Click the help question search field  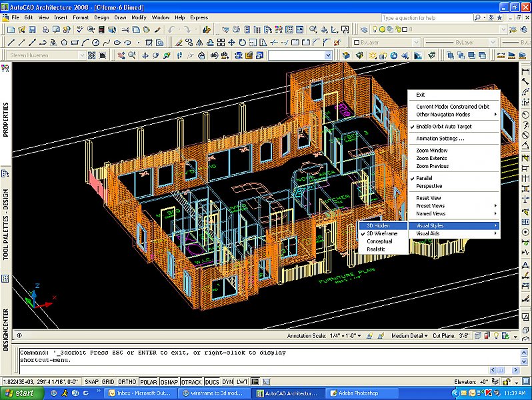tap(427, 17)
